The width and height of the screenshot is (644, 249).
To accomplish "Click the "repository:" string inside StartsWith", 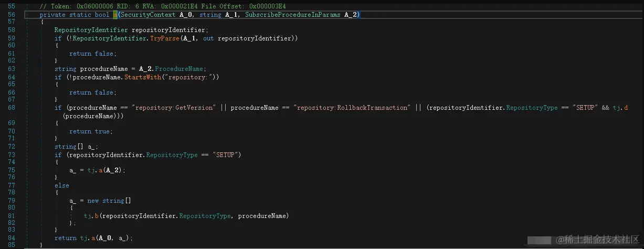I will (x=189, y=77).
